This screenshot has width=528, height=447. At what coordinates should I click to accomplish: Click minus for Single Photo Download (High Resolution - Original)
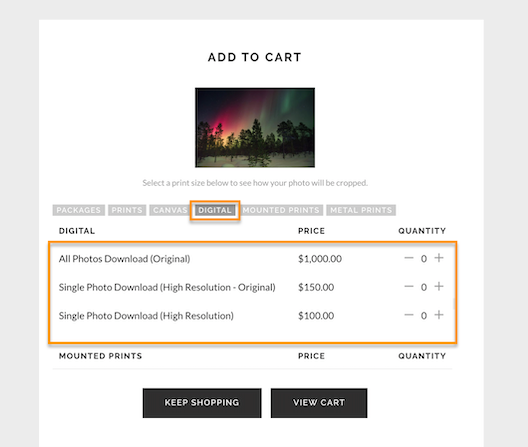tap(409, 286)
